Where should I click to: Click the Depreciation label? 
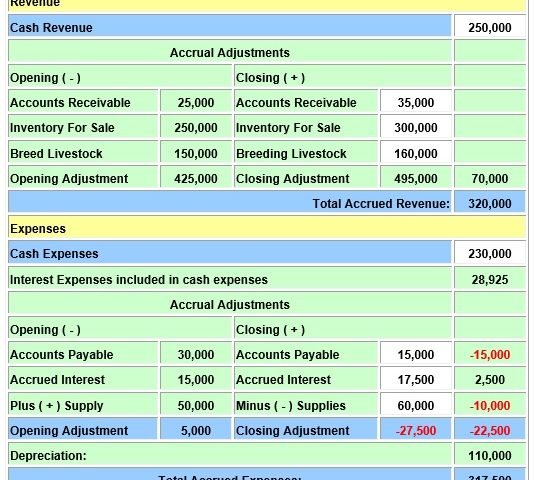click(x=48, y=455)
